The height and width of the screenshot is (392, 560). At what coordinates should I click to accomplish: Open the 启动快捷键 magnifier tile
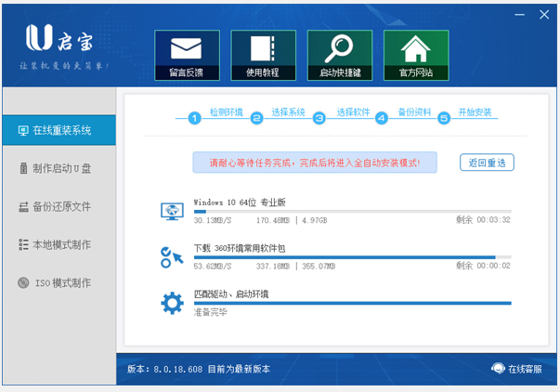coord(340,56)
